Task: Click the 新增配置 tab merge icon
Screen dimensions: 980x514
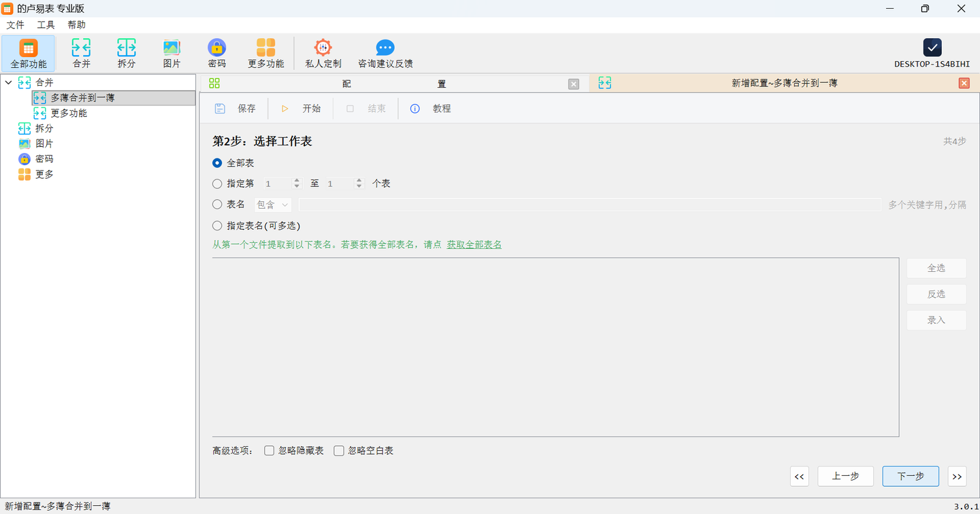Action: [604, 83]
